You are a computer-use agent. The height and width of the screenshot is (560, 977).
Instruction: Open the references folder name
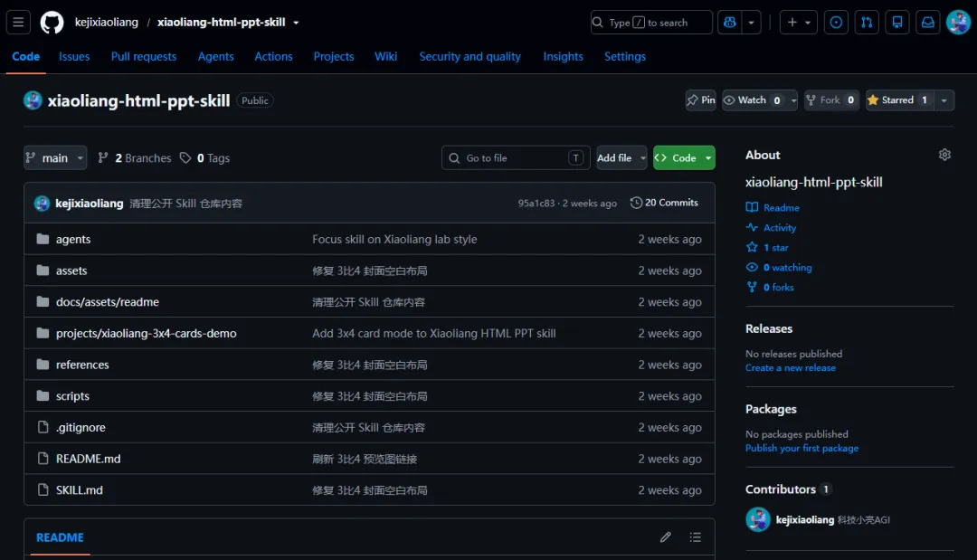82,365
